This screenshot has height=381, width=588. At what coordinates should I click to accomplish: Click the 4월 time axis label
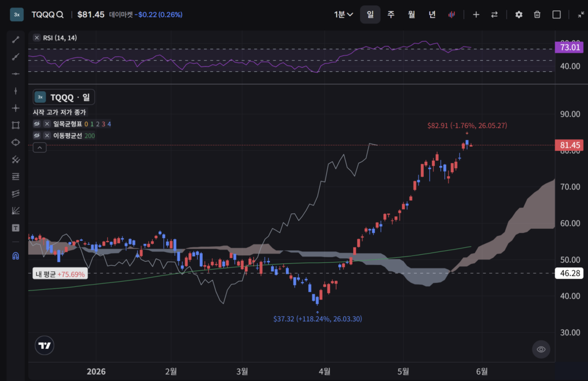click(x=324, y=371)
